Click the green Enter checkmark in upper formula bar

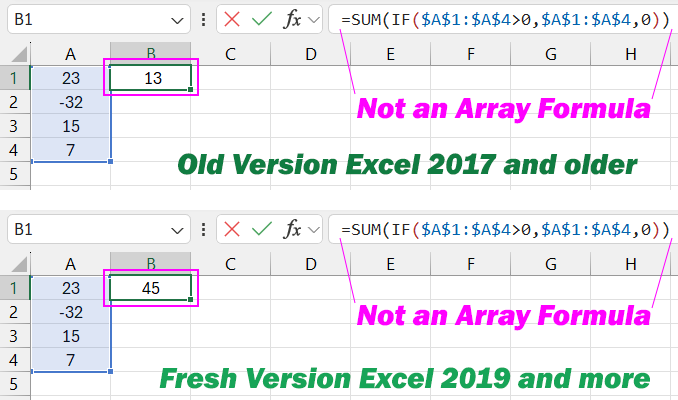262,19
